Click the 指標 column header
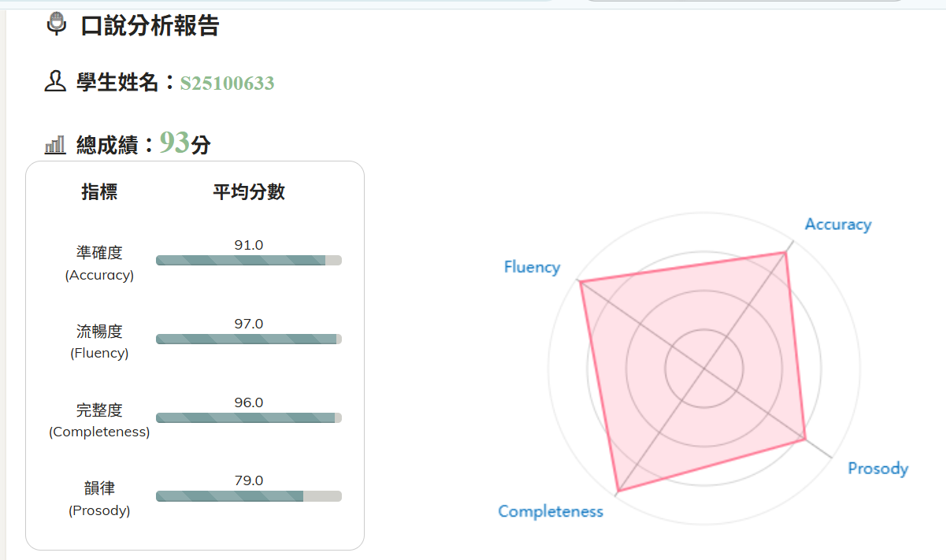Screen dimensions: 946x560 coord(99,192)
